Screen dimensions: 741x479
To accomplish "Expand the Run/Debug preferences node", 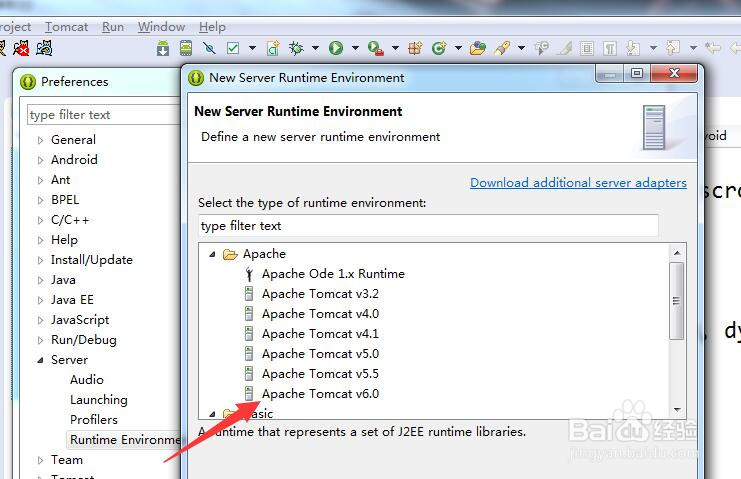I will [41, 340].
